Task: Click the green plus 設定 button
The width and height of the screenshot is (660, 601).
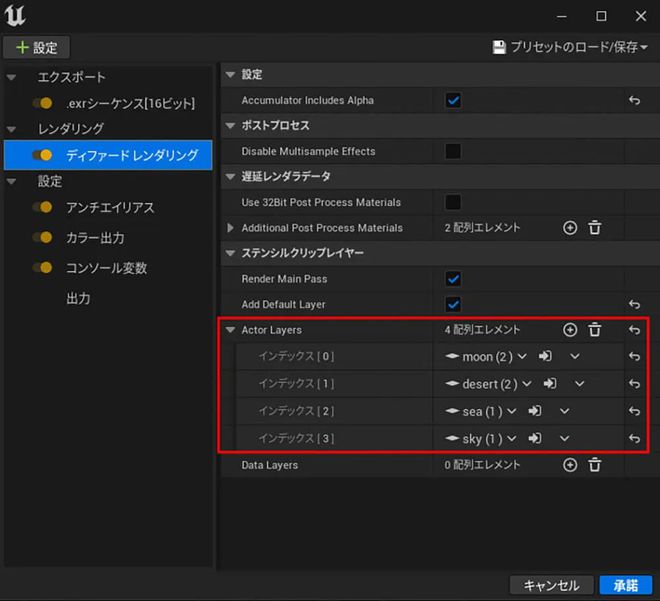Action: 37,48
